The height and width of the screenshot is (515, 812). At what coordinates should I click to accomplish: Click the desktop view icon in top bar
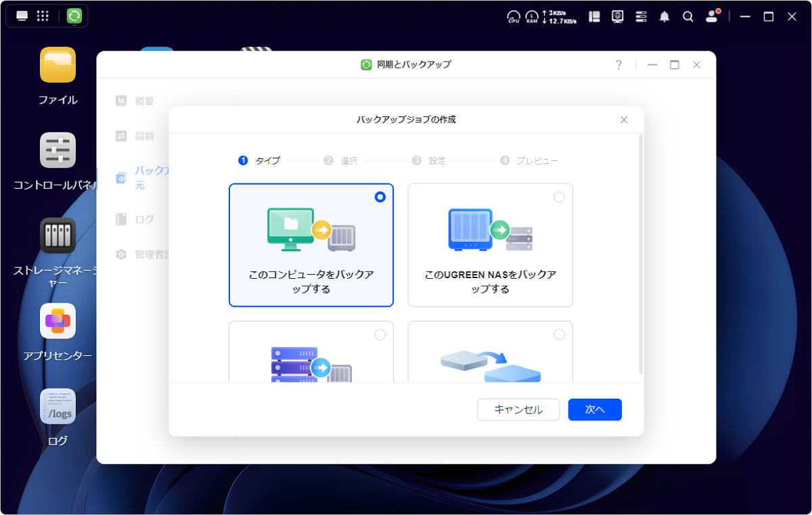coord(22,16)
